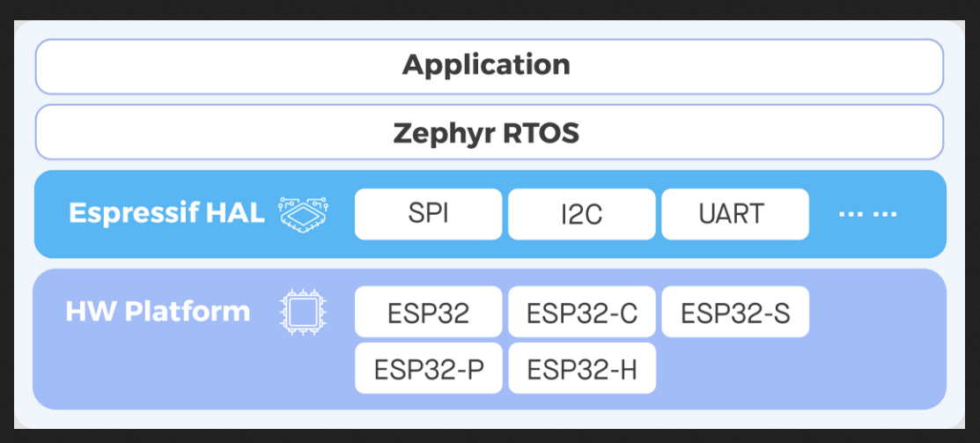Click the Application title text
980x443 pixels.
486,65
